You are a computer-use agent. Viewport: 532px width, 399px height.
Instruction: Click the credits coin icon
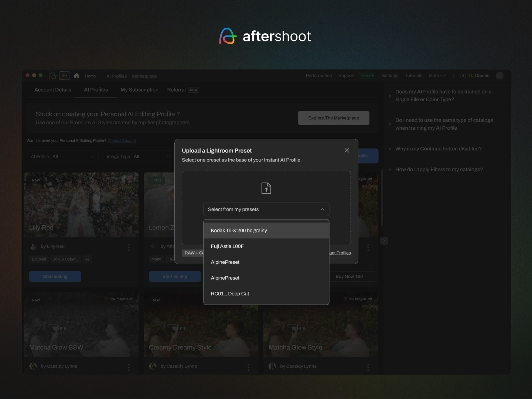point(463,76)
